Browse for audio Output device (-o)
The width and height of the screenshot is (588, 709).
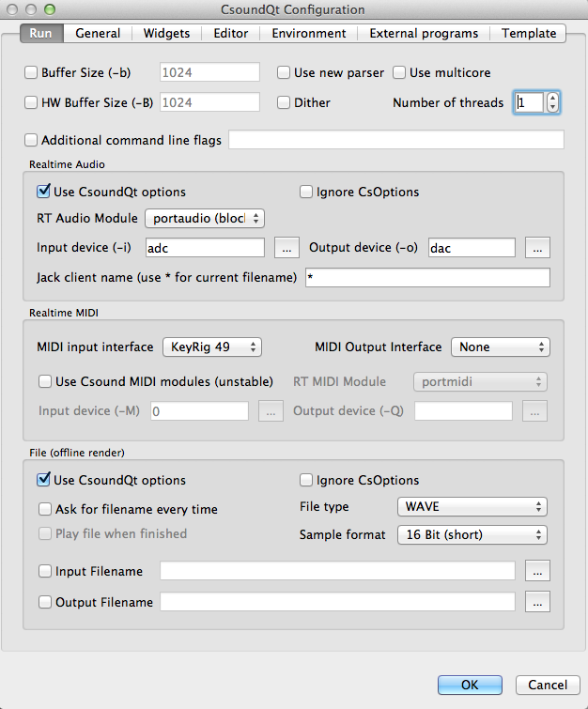click(x=537, y=248)
